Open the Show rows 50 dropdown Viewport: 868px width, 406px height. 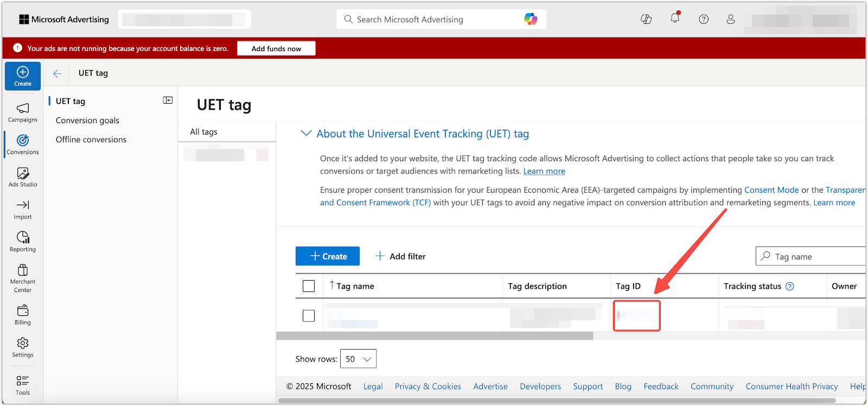[x=358, y=359]
